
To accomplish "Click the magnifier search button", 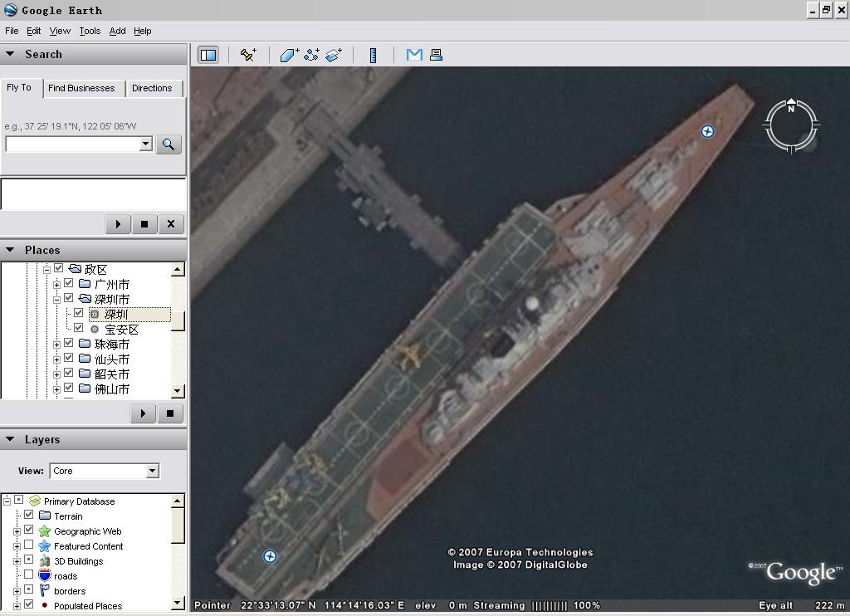I will click(169, 144).
